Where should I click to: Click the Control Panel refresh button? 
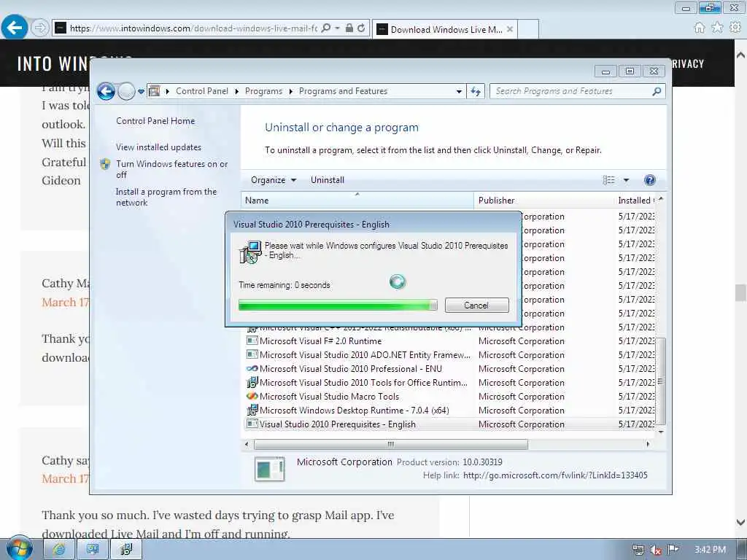click(x=476, y=91)
